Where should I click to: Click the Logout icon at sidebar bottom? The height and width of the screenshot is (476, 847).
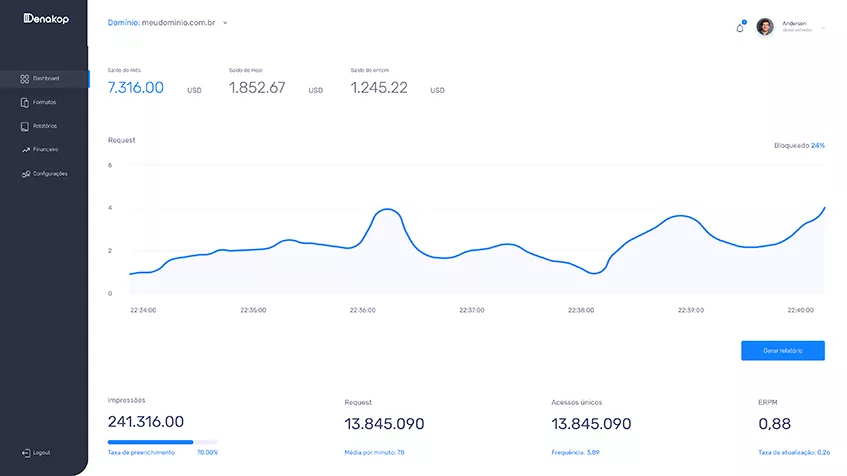[x=24, y=452]
